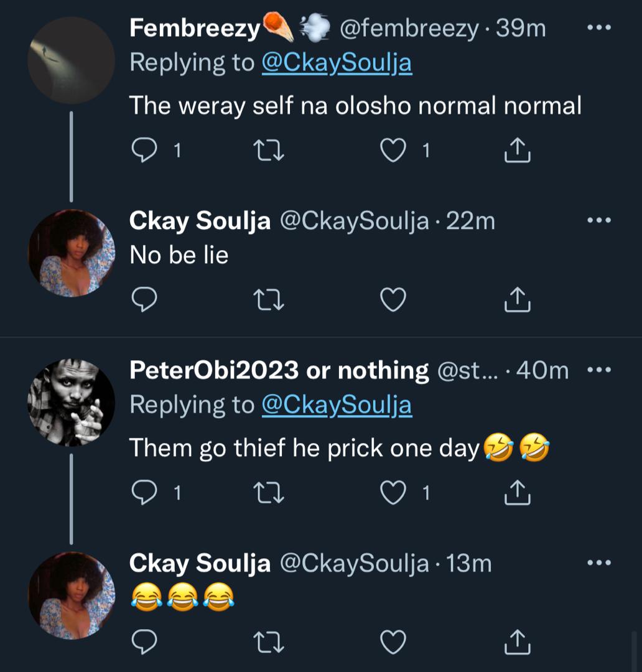Screen dimensions: 642x672
Task: Open Fembreezy's profile picture
Action: coord(71,60)
